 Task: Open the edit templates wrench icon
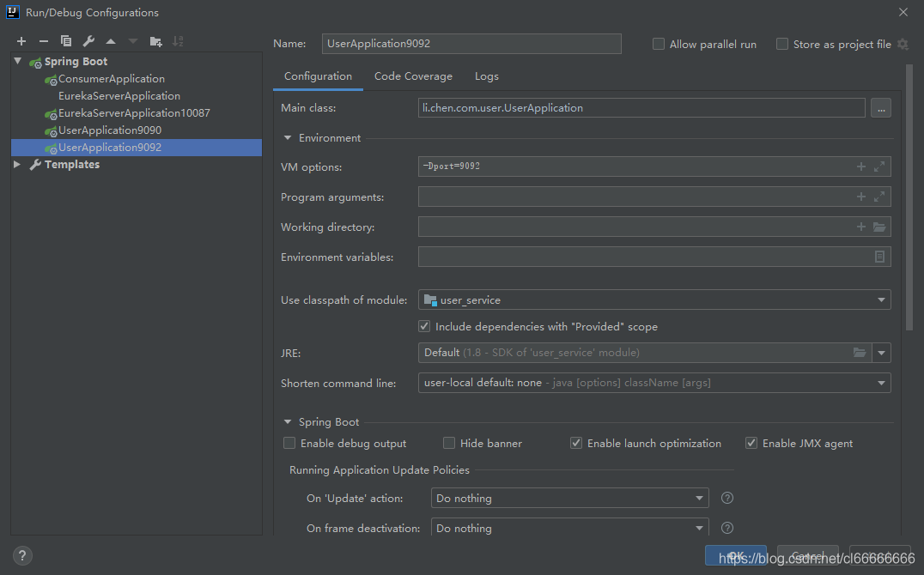[x=88, y=41]
